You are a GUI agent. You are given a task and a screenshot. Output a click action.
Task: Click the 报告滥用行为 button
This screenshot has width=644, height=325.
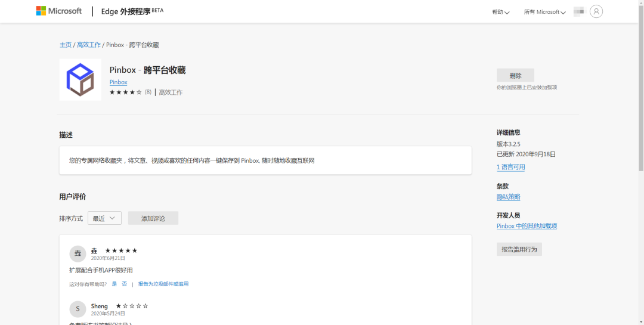(519, 249)
